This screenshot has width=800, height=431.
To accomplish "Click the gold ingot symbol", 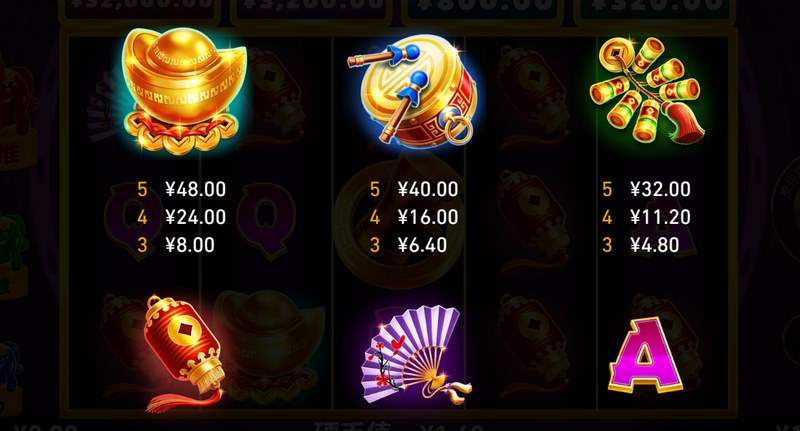I will click(184, 89).
